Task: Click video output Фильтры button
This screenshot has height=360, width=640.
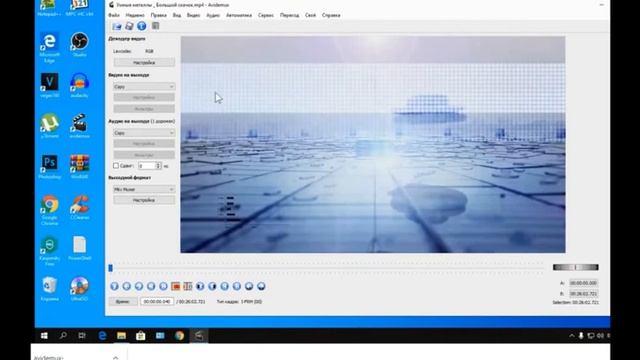Action: (144, 109)
